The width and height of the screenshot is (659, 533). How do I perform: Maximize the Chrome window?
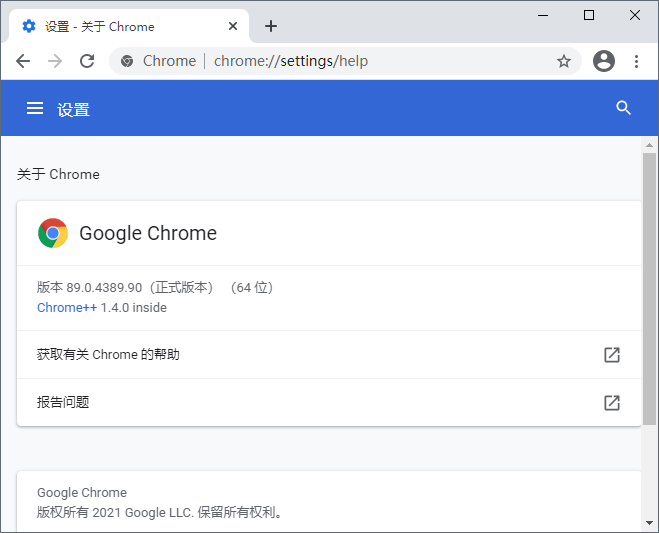click(x=589, y=16)
